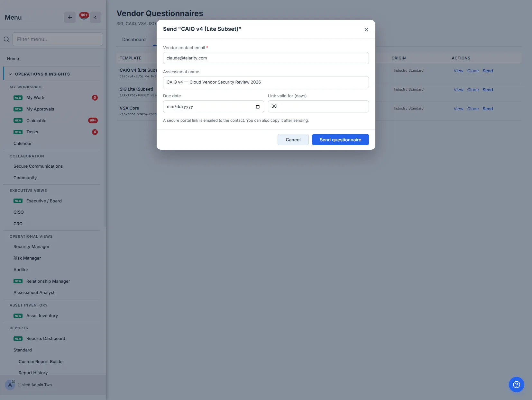532x400 pixels.
Task: Open Standard reports
Action: (x=23, y=350)
